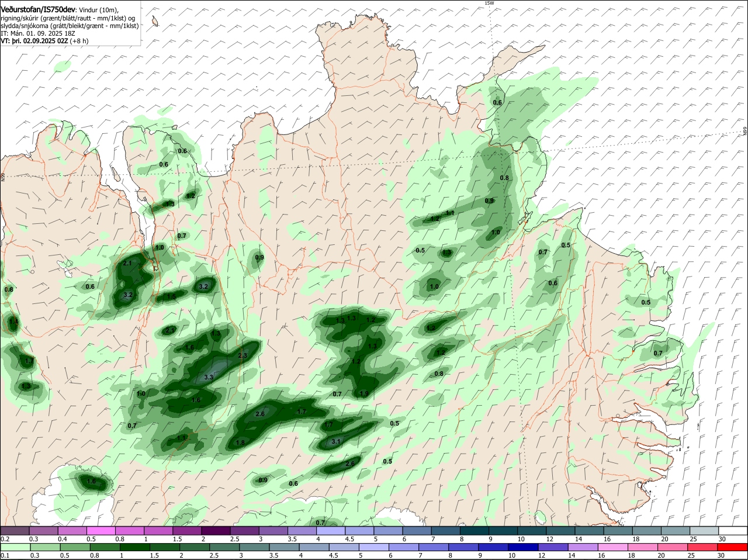This screenshot has width=748, height=560.
Task: Click the 2.3 precipitation value on the map
Action: point(243,355)
